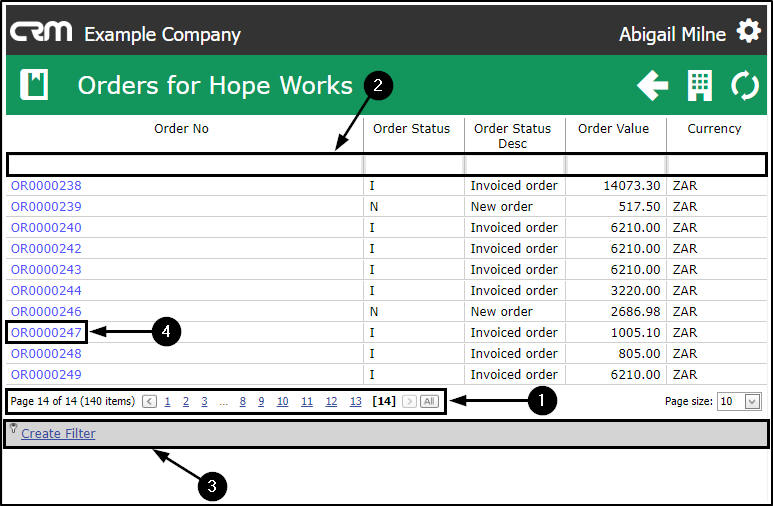Image resolution: width=773 pixels, height=506 pixels.
Task: Go to page 11
Action: pos(307,401)
